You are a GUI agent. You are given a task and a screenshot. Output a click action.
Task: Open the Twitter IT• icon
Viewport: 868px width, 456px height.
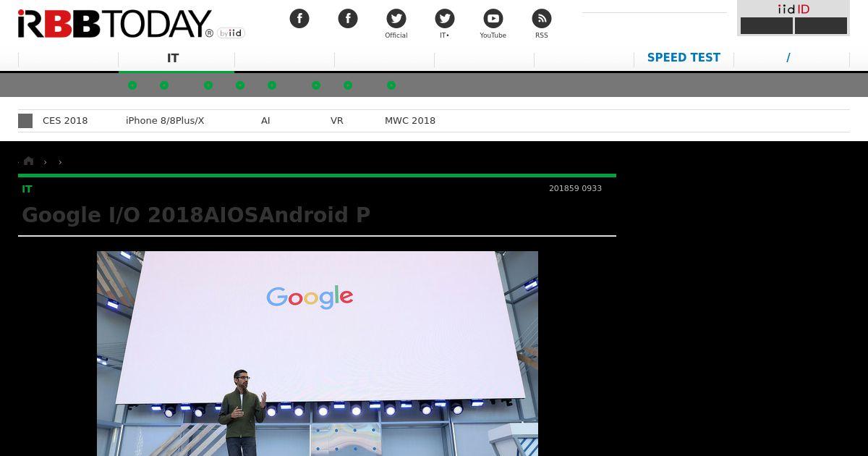(x=445, y=19)
